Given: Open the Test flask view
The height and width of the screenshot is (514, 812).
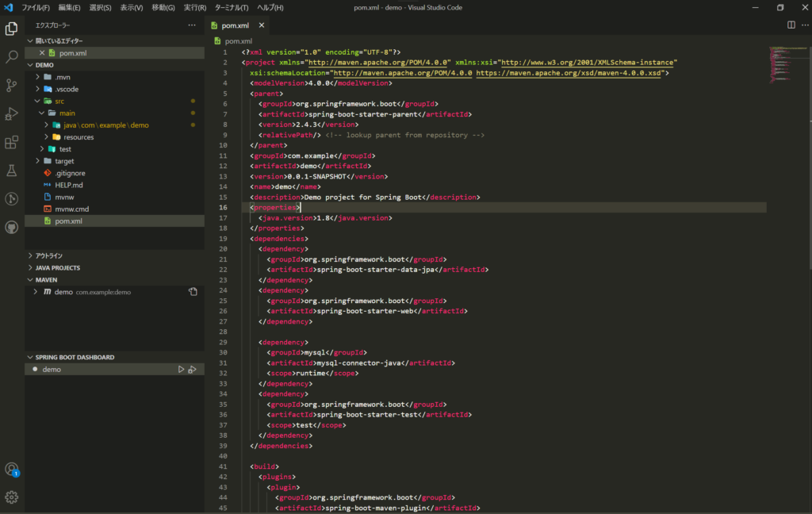Looking at the screenshot, I should point(11,171).
